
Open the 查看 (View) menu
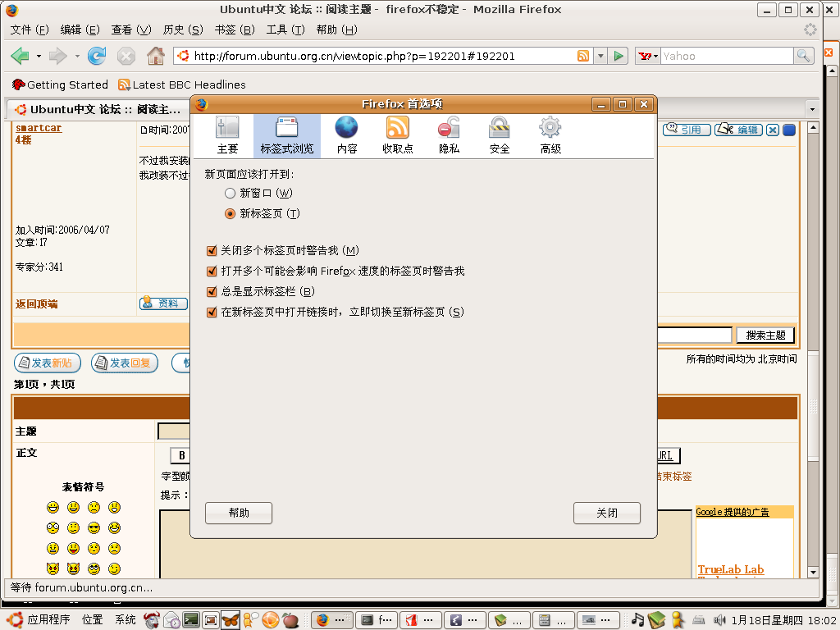pyautogui.click(x=131, y=30)
